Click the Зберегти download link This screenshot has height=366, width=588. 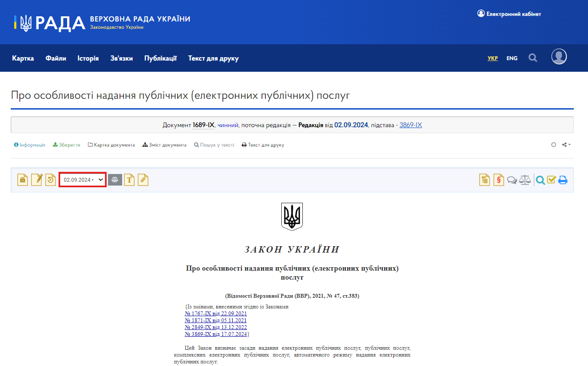tap(67, 145)
